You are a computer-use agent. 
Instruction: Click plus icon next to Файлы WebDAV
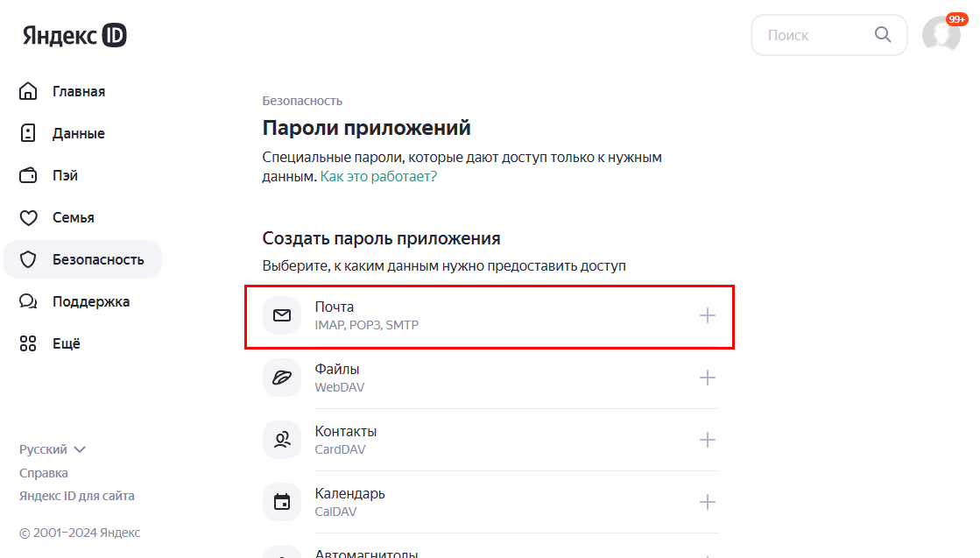tap(708, 378)
